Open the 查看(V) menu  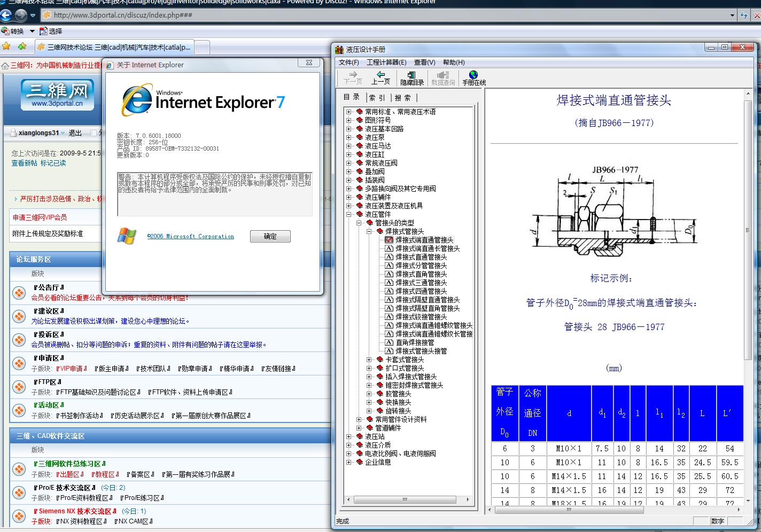tap(425, 62)
